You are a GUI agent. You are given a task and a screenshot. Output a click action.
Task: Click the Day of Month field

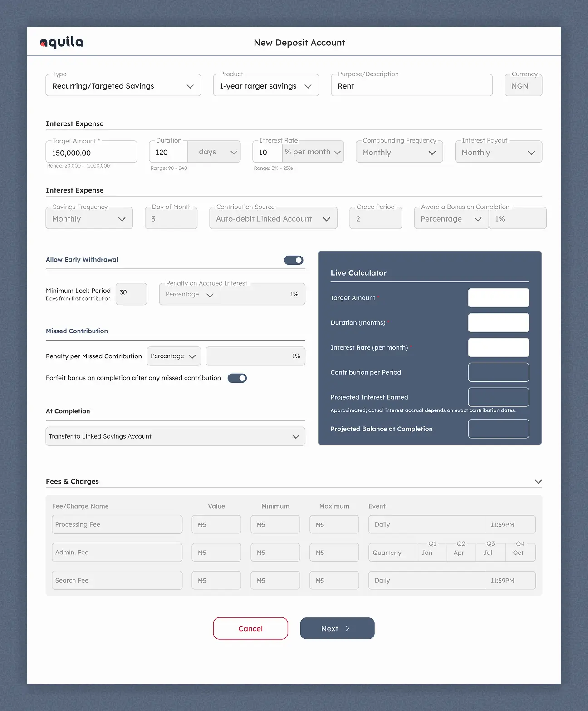tap(171, 218)
